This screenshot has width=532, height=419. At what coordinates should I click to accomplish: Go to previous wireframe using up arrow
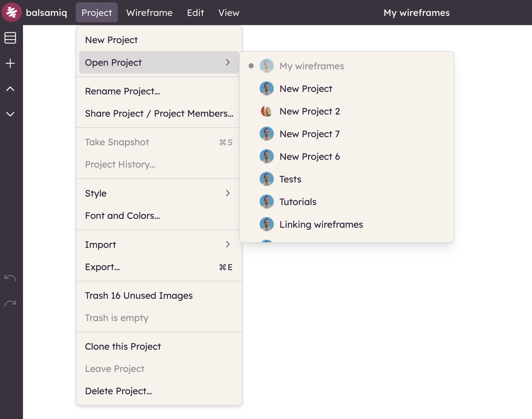pyautogui.click(x=10, y=89)
